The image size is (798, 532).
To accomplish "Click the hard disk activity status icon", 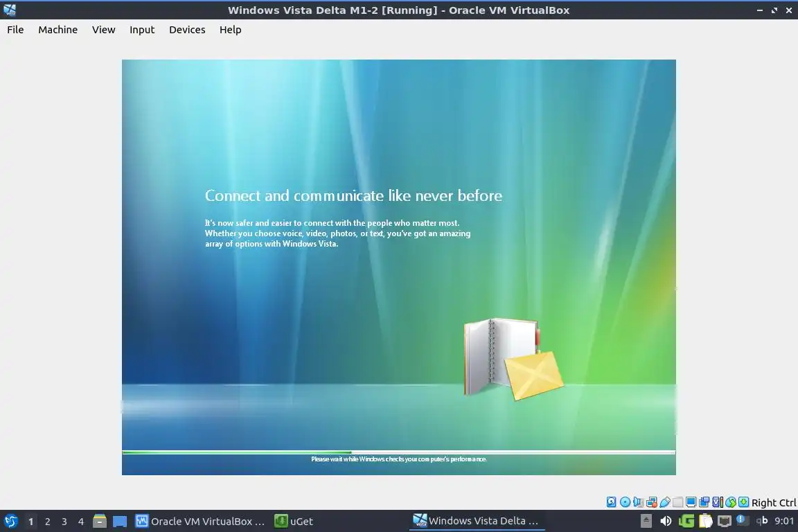I will click(611, 502).
